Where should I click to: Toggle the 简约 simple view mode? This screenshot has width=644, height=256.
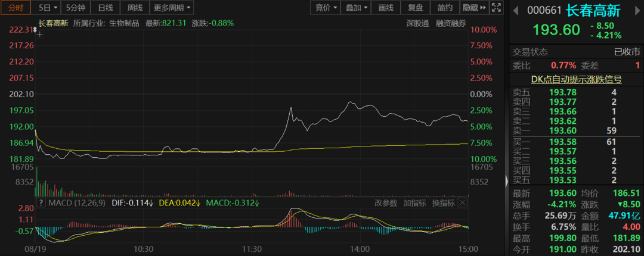click(x=445, y=8)
